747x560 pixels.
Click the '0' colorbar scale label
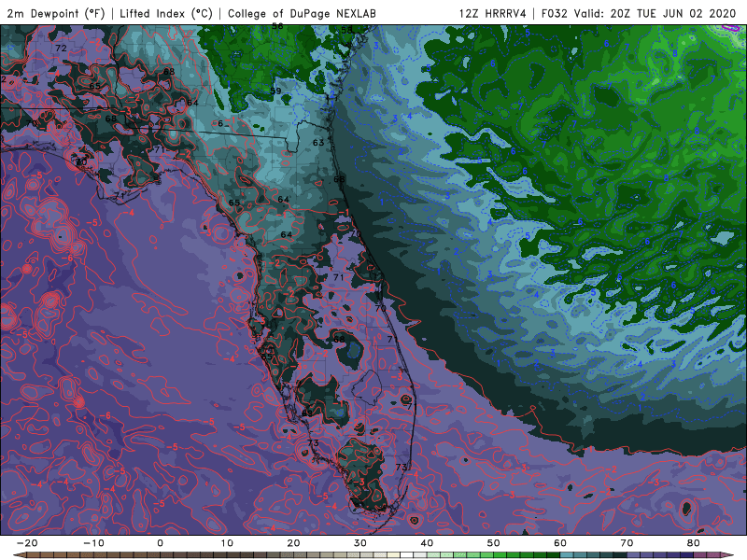pyautogui.click(x=160, y=543)
